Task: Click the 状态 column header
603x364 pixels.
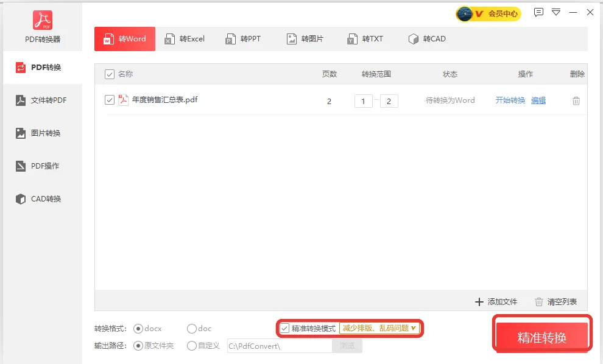Action: [450, 74]
